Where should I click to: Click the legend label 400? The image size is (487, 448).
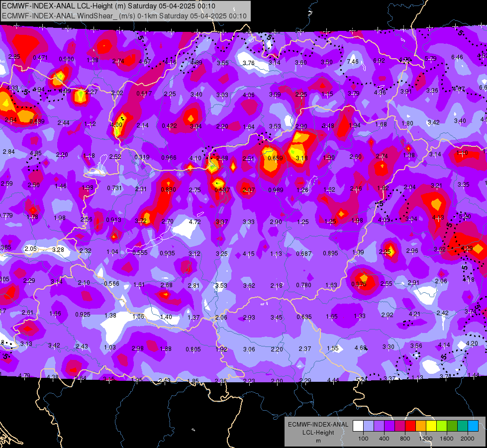(x=384, y=439)
